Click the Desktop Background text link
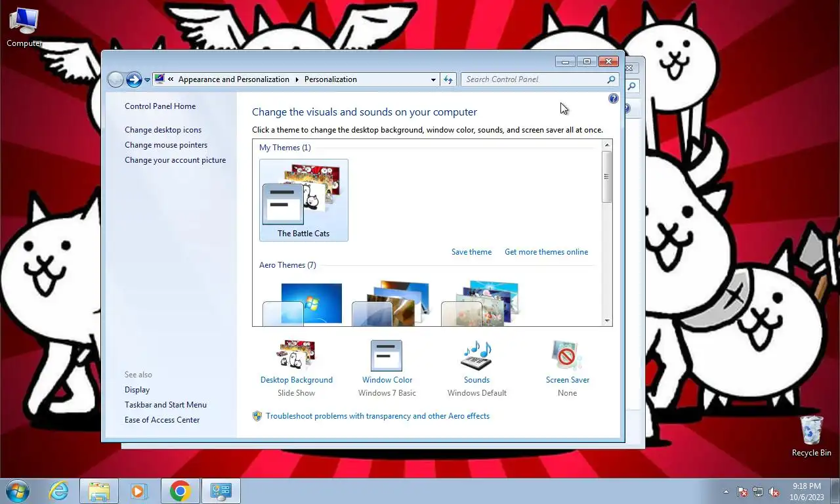This screenshot has width=840, height=504. point(297,380)
